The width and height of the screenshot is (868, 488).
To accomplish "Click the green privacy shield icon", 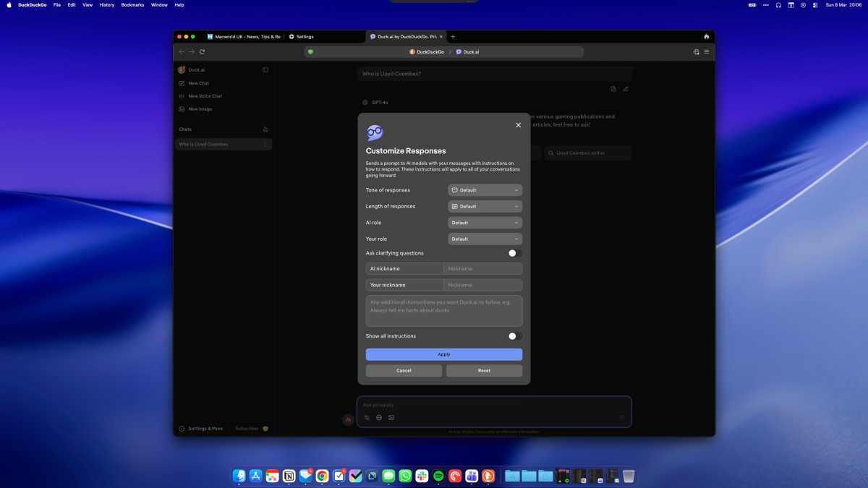I will tap(310, 52).
